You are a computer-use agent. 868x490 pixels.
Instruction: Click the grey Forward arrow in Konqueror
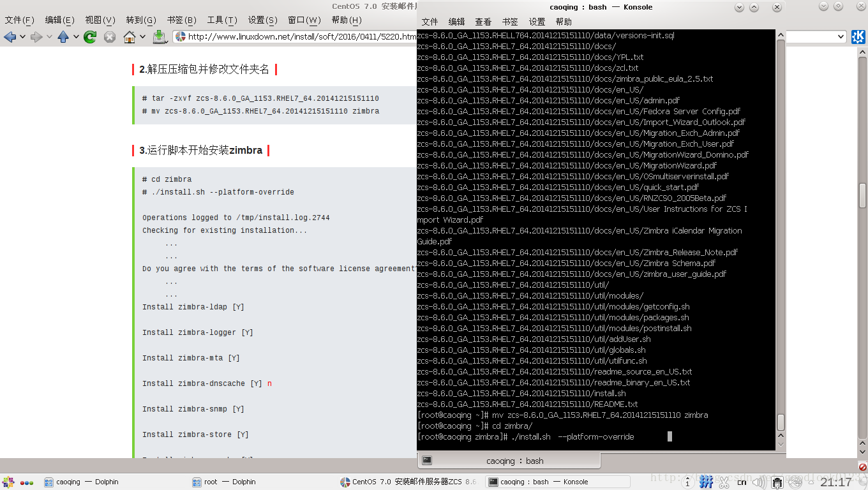(x=36, y=37)
